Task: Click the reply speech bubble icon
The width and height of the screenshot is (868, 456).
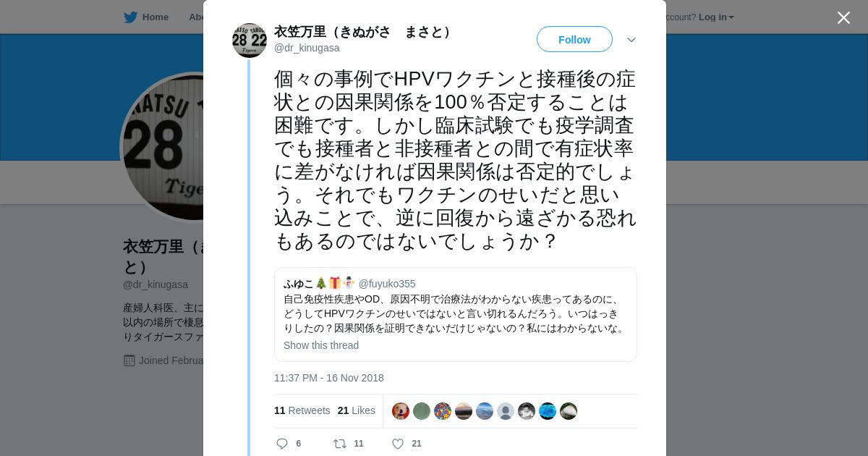Action: pyautogui.click(x=282, y=444)
